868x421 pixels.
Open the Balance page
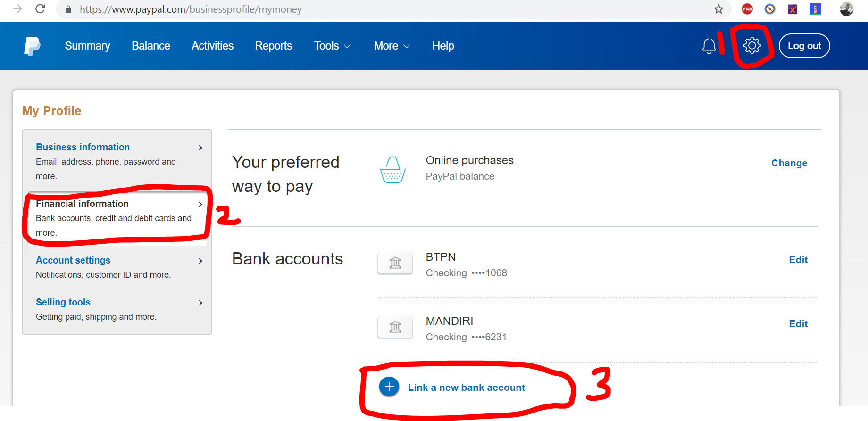(x=151, y=46)
